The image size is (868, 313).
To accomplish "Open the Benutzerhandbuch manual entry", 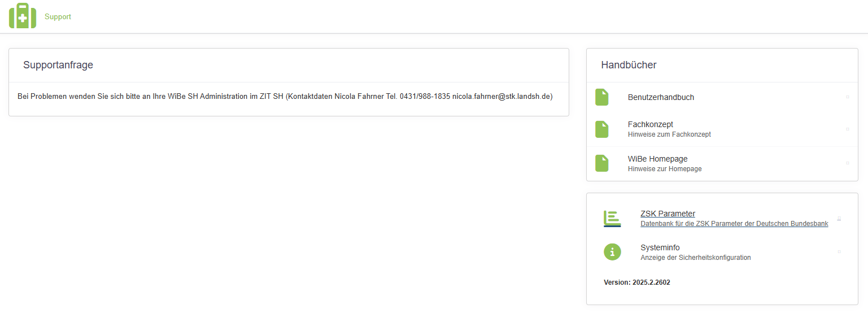I will point(661,97).
